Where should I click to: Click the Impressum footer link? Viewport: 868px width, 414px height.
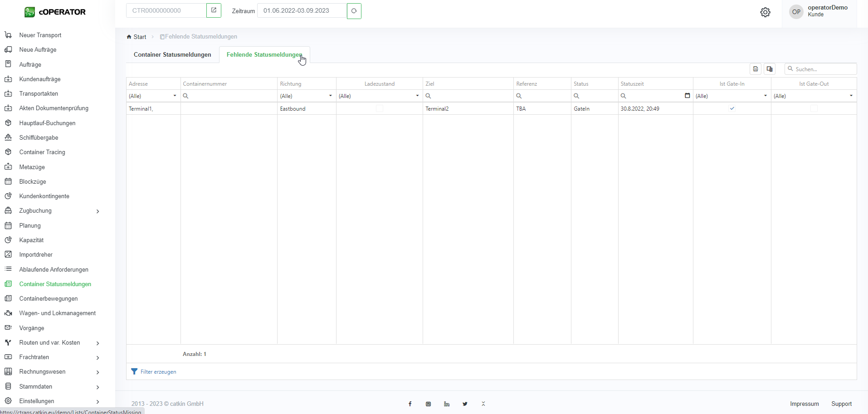[x=804, y=404]
